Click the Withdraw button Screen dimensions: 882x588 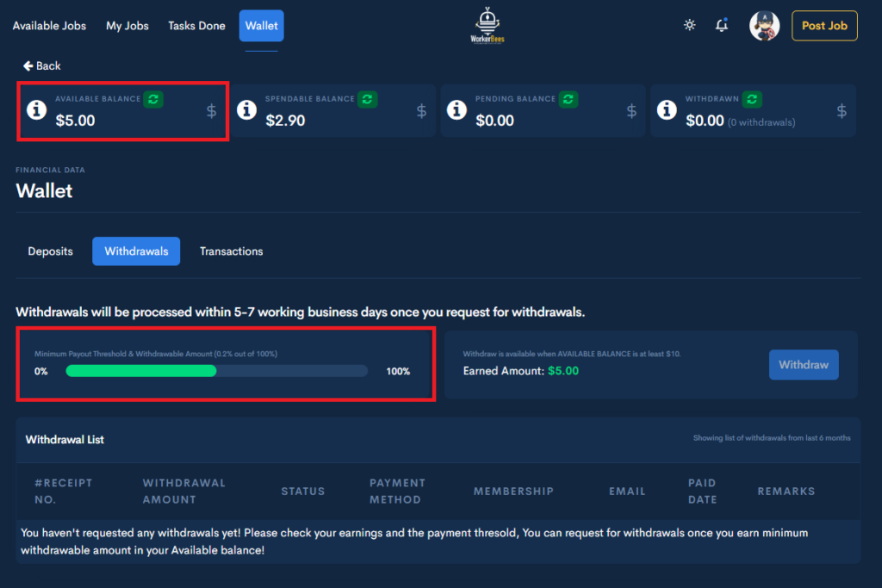pyautogui.click(x=804, y=364)
